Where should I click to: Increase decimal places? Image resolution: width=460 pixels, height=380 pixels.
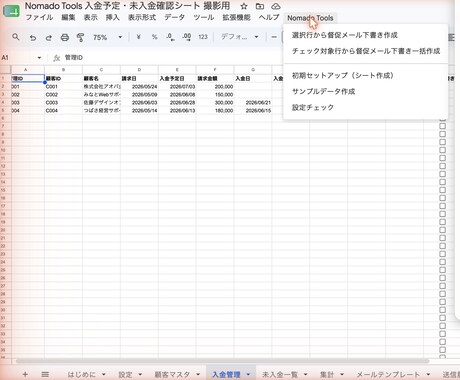point(187,37)
